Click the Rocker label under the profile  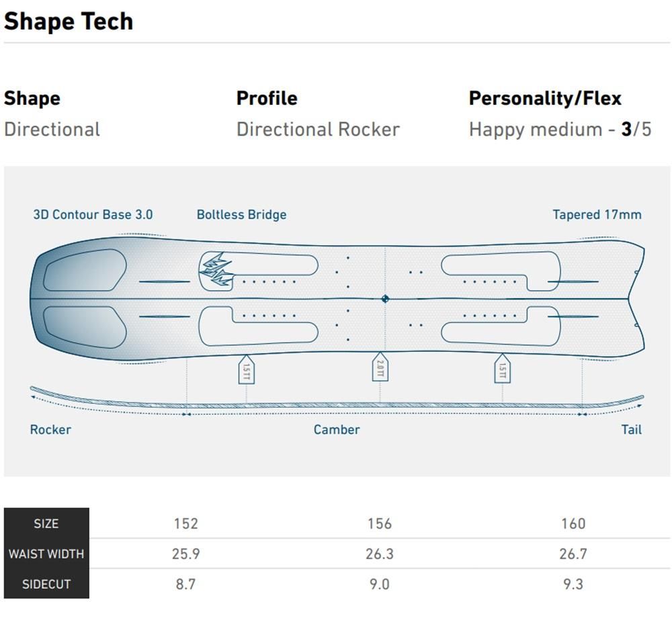[x=50, y=429]
